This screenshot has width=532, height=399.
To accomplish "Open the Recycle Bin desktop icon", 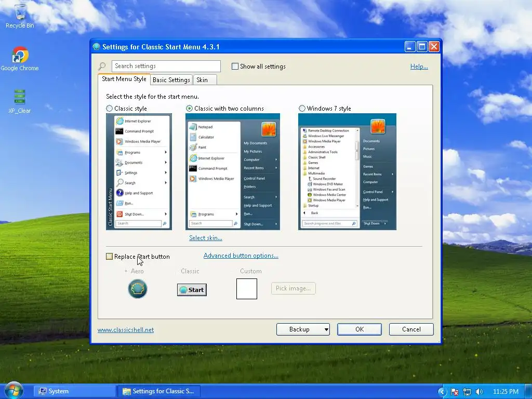I will click(x=20, y=16).
